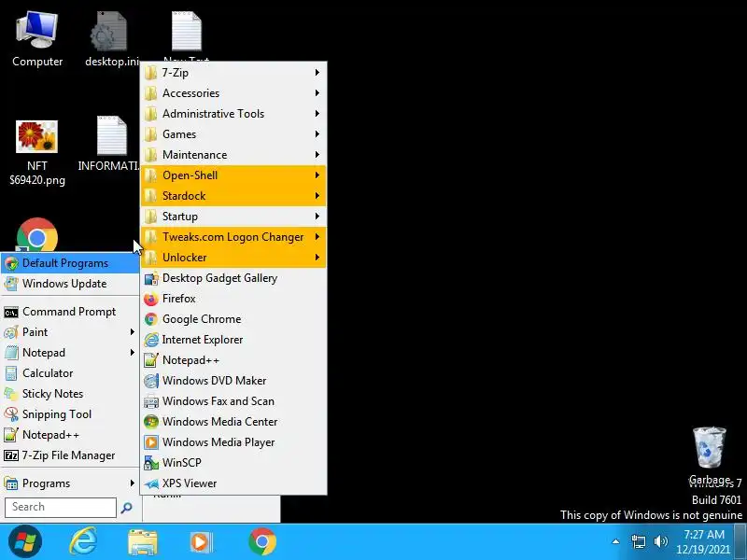Click the Paint entry label
The image size is (747, 560).
[35, 332]
